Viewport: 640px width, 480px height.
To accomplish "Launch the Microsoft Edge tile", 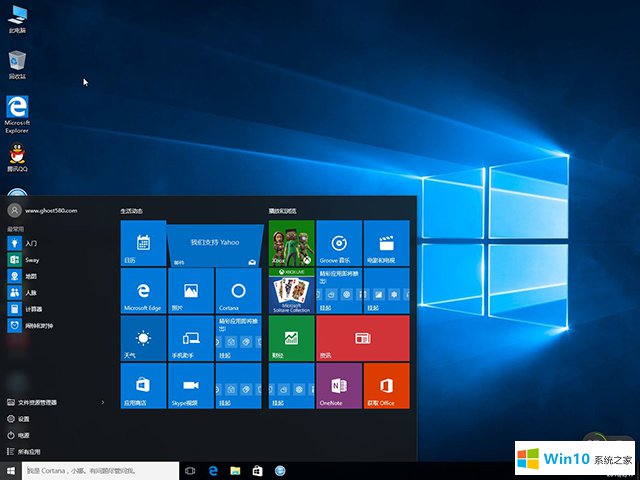I will pos(143,291).
